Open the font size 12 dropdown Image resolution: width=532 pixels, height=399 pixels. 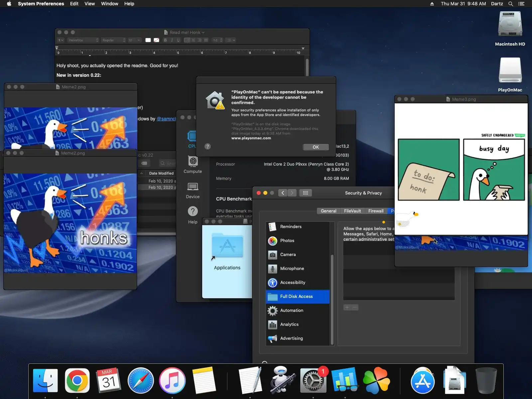pos(134,40)
